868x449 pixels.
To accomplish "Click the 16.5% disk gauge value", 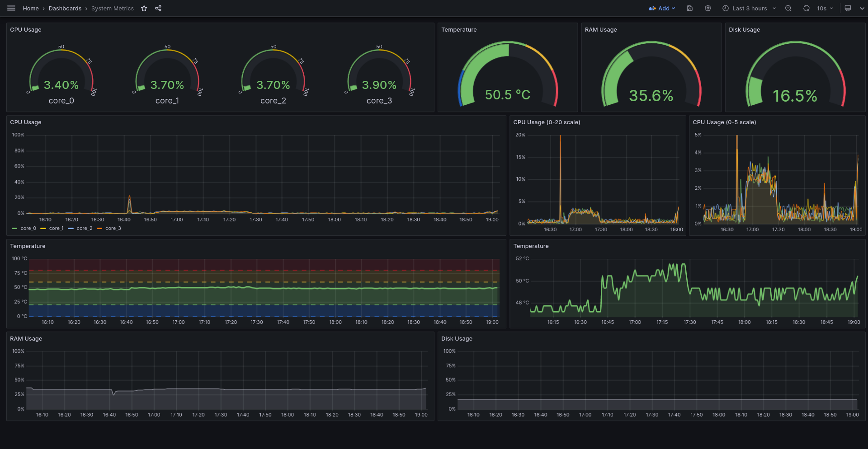I will click(795, 95).
